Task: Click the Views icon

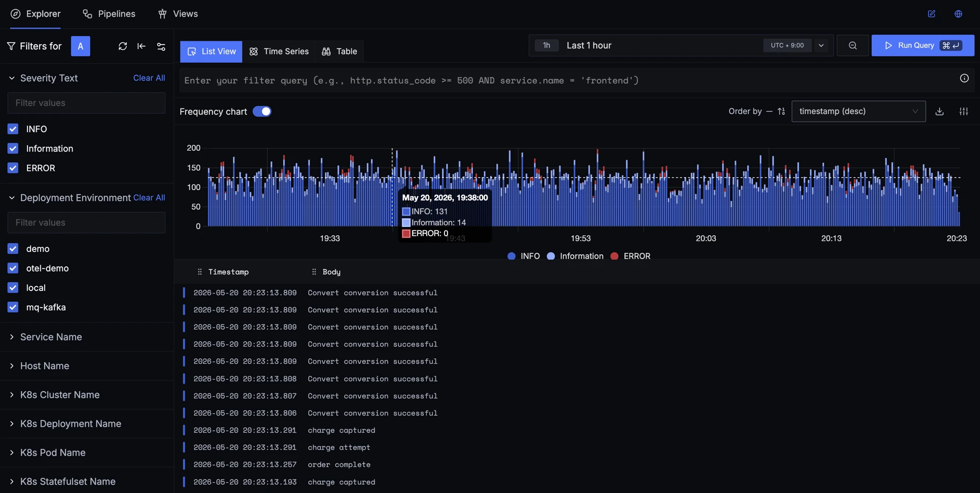Action: point(162,14)
